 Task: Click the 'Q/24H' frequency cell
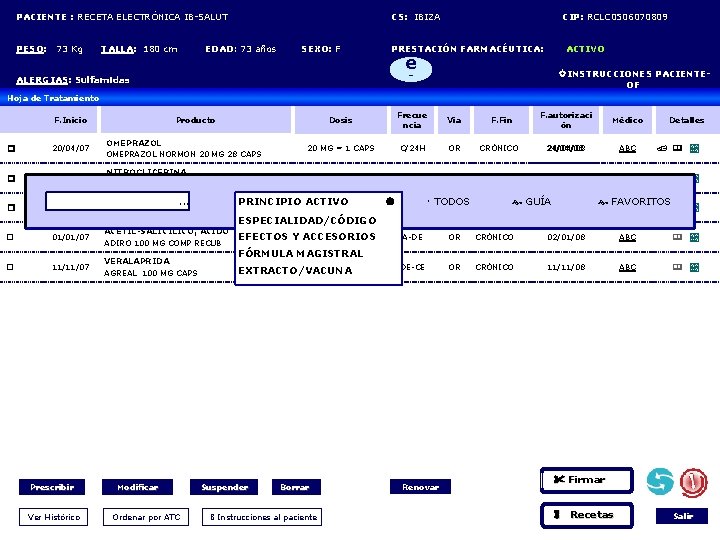pos(413,148)
